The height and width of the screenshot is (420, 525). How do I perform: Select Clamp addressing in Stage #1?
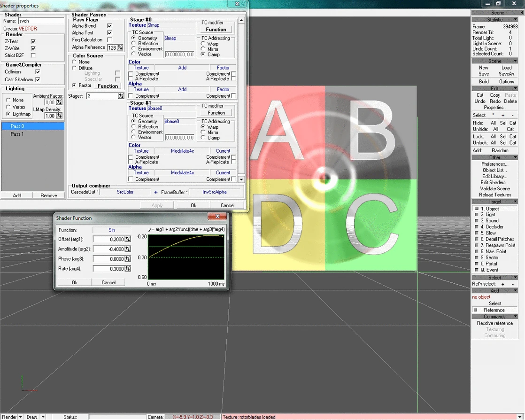pyautogui.click(x=203, y=138)
